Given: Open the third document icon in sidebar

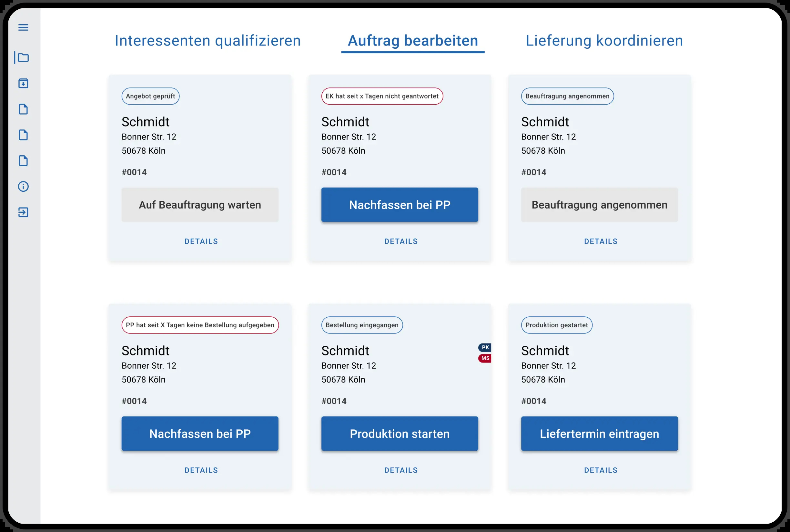Looking at the screenshot, I should pos(23,161).
